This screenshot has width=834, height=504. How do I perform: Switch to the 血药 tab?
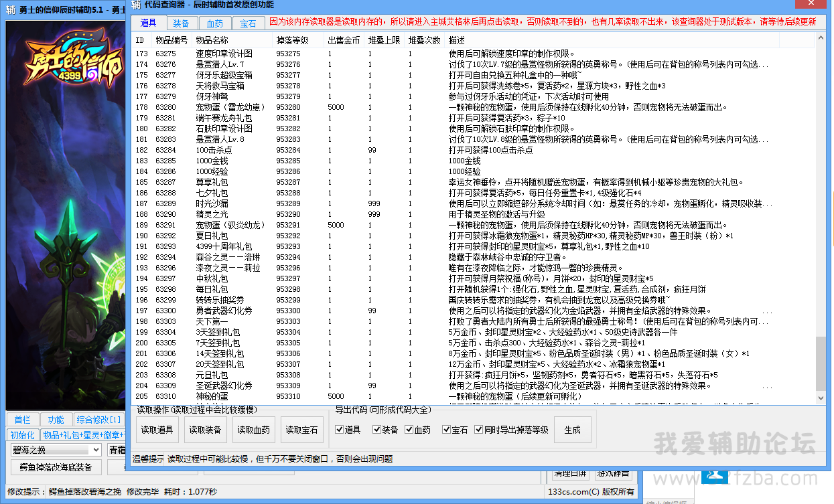click(x=215, y=23)
